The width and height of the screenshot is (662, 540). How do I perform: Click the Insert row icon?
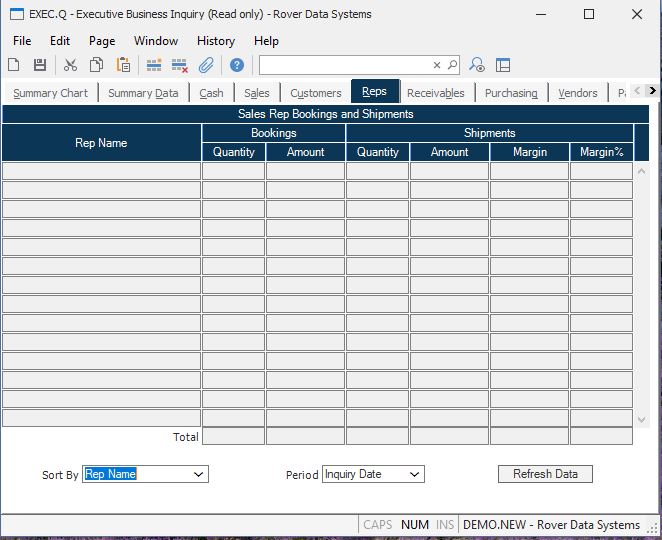[x=154, y=65]
